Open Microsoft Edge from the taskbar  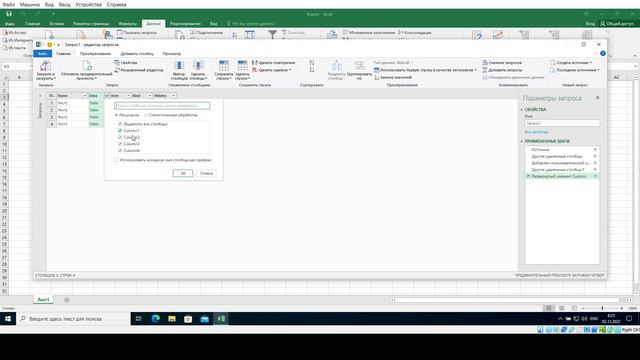coord(156,319)
